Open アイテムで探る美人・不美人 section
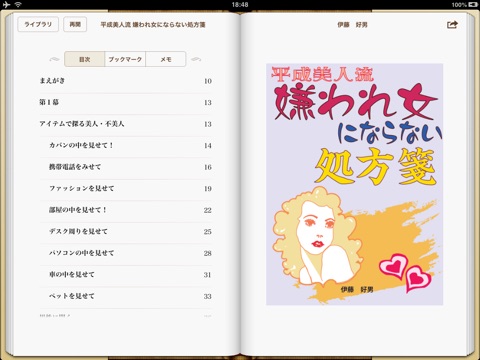Viewport: 480px width, 360px height. [x=126, y=124]
